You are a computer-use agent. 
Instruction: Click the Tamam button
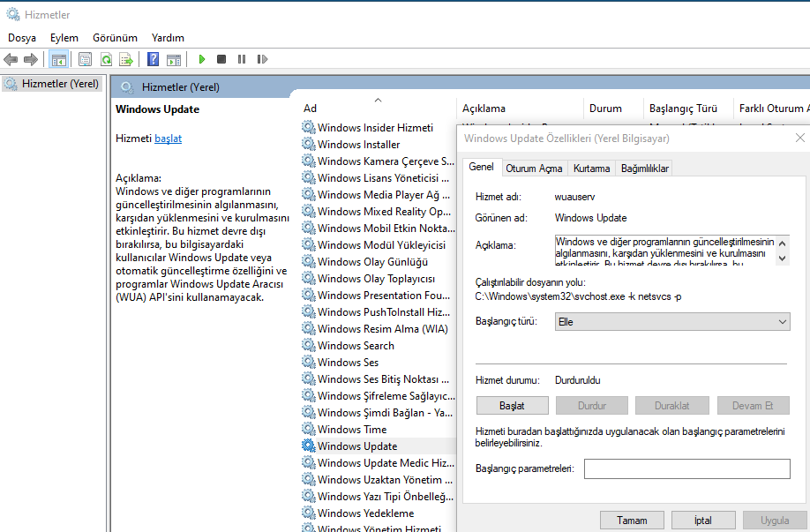[x=632, y=521]
